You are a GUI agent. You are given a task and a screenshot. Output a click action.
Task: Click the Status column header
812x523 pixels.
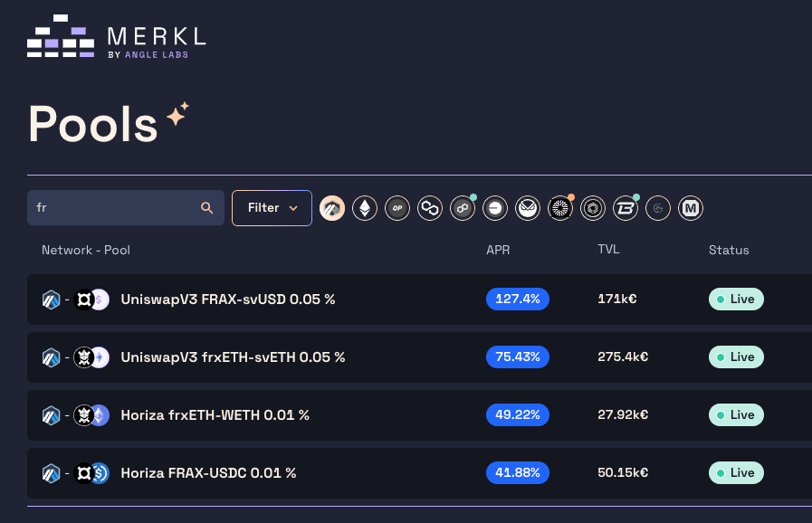coord(729,250)
